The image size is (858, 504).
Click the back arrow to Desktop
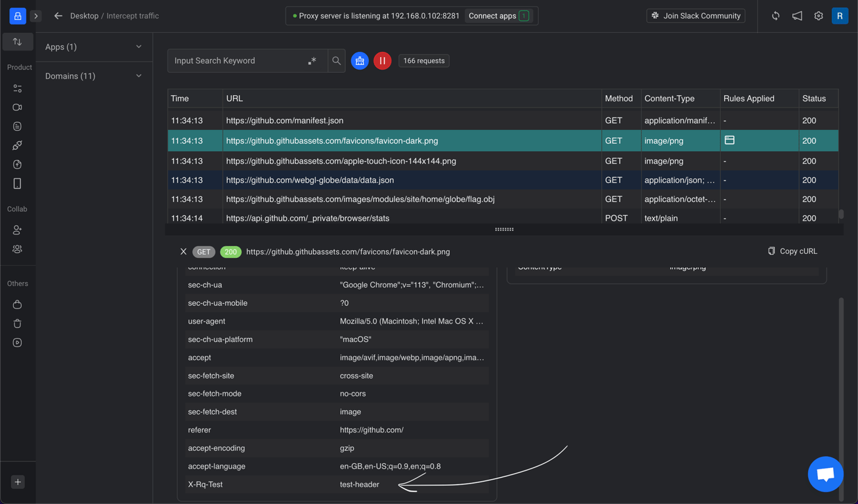point(58,16)
